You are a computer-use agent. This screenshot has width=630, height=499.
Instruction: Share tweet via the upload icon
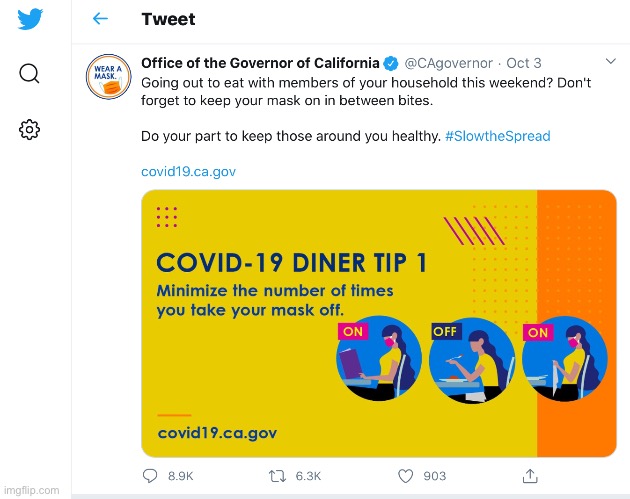pyautogui.click(x=532, y=476)
